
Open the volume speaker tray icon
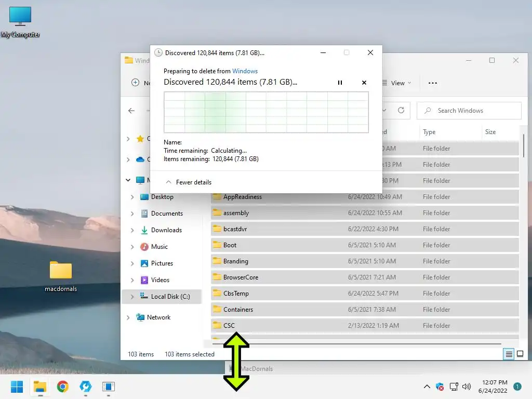point(467,387)
